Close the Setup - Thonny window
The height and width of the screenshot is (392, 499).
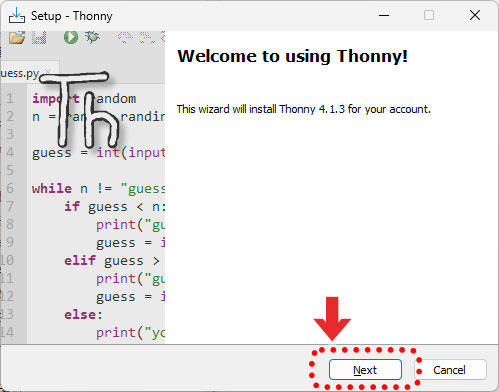click(x=475, y=15)
